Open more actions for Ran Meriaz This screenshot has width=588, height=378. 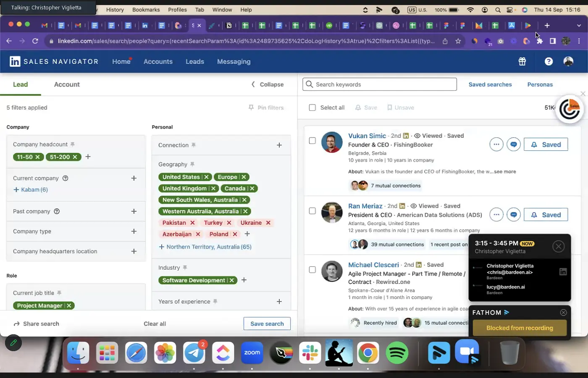[x=496, y=215]
